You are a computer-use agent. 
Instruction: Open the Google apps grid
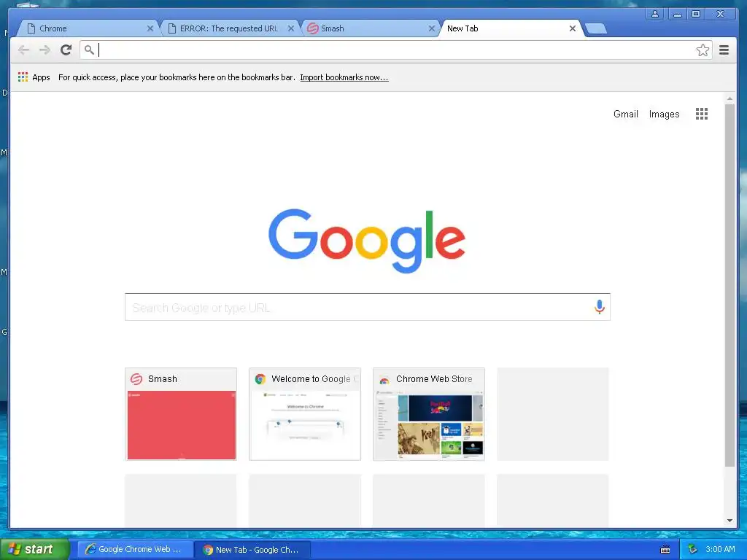coord(701,114)
